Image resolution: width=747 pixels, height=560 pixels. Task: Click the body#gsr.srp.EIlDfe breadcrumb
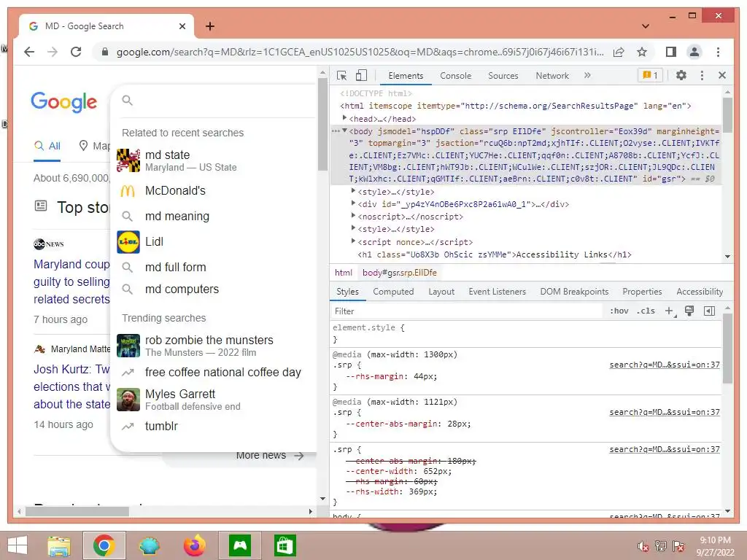[x=399, y=273]
